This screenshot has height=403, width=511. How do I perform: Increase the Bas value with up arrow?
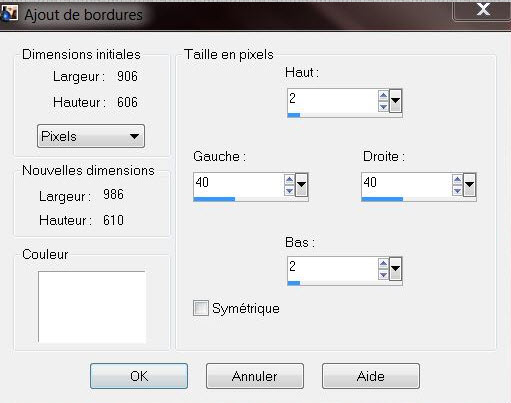(383, 264)
